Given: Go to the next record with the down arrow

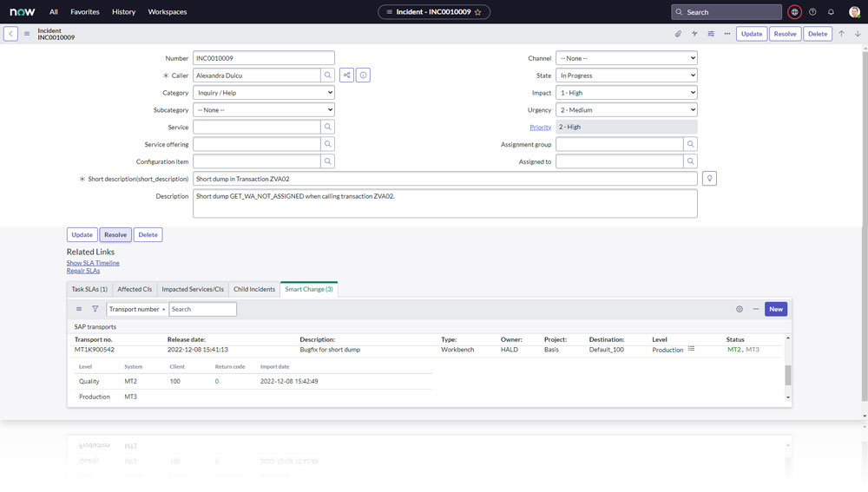Looking at the screenshot, I should click(858, 34).
